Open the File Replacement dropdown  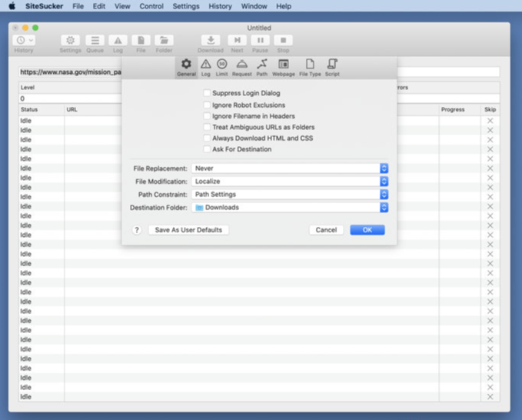(289, 168)
